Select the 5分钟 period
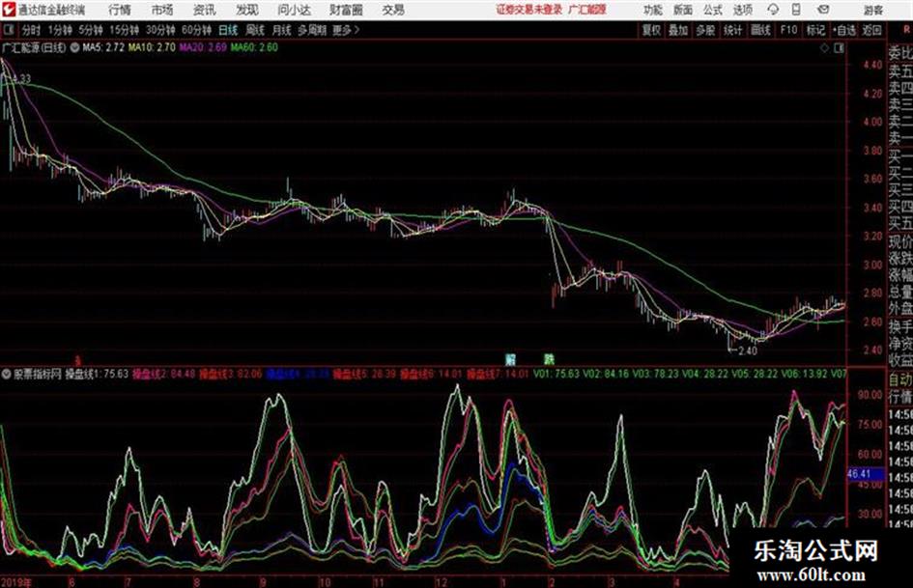 [91, 30]
